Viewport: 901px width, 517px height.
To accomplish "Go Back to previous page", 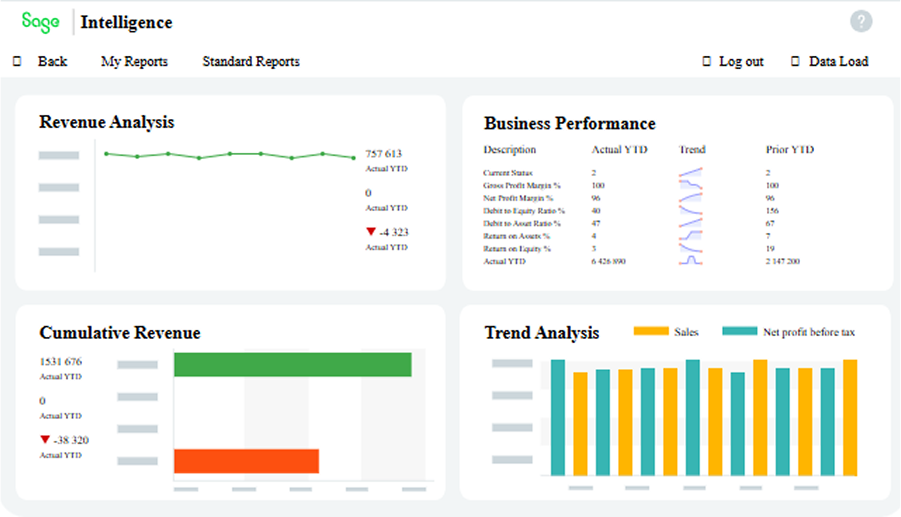I will tap(52, 61).
